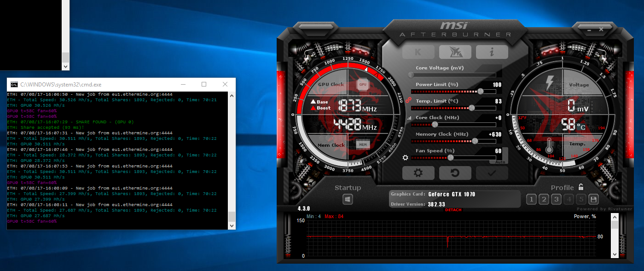The image size is (644, 271).
Task: Close the MSI Afterburner window
Action: click(x=601, y=29)
